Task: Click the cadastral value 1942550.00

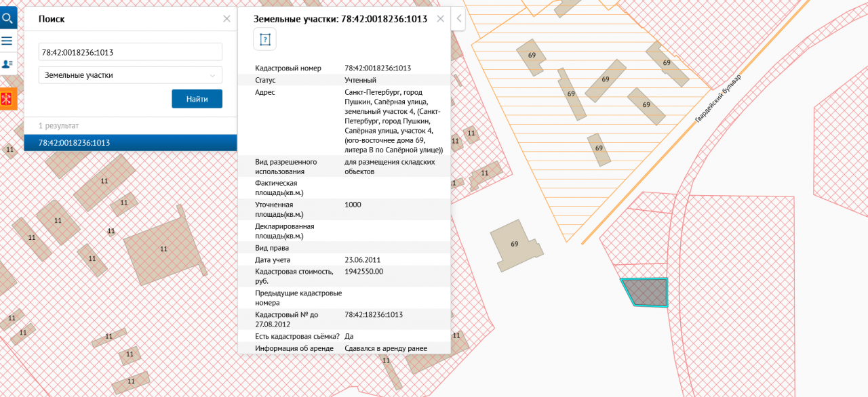Action: point(364,271)
